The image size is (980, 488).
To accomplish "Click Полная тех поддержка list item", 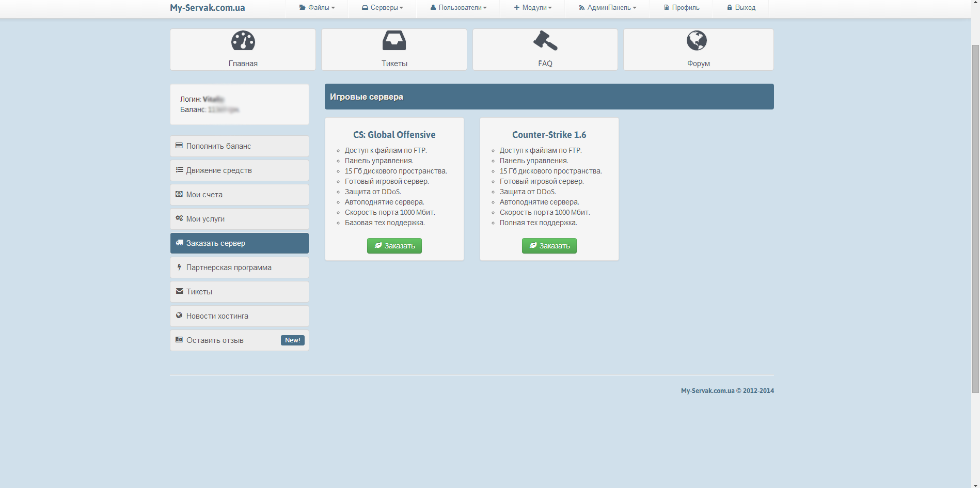I will [x=539, y=223].
